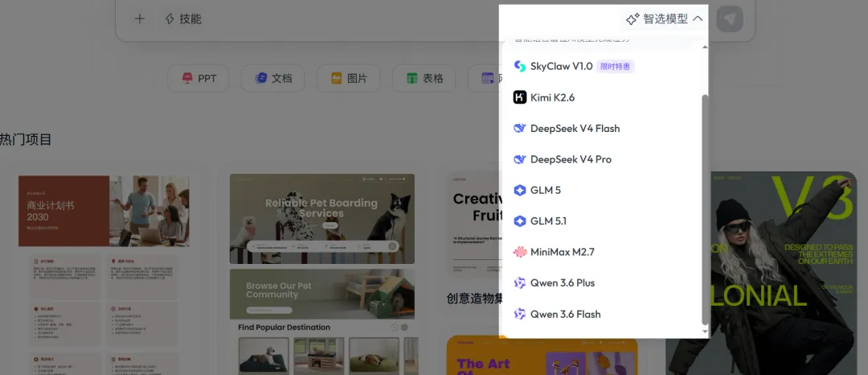Click the purple icon on the partially hidden chip

tap(488, 78)
